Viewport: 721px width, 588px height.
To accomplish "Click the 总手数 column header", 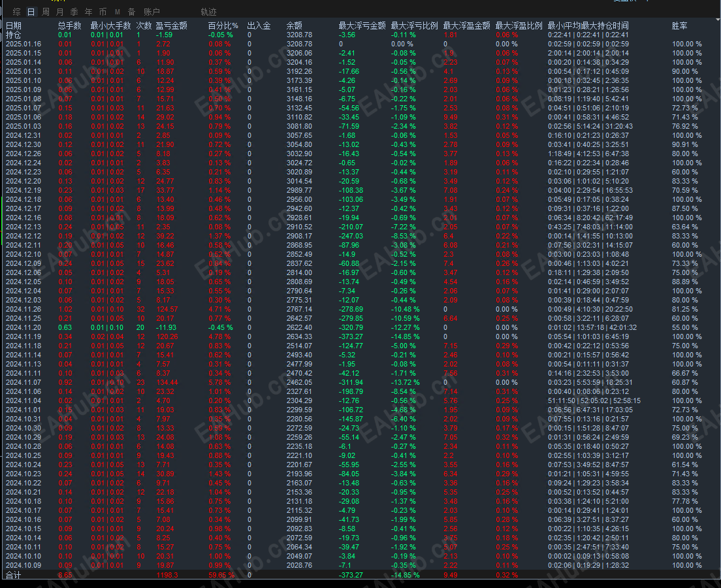I will click(69, 25).
